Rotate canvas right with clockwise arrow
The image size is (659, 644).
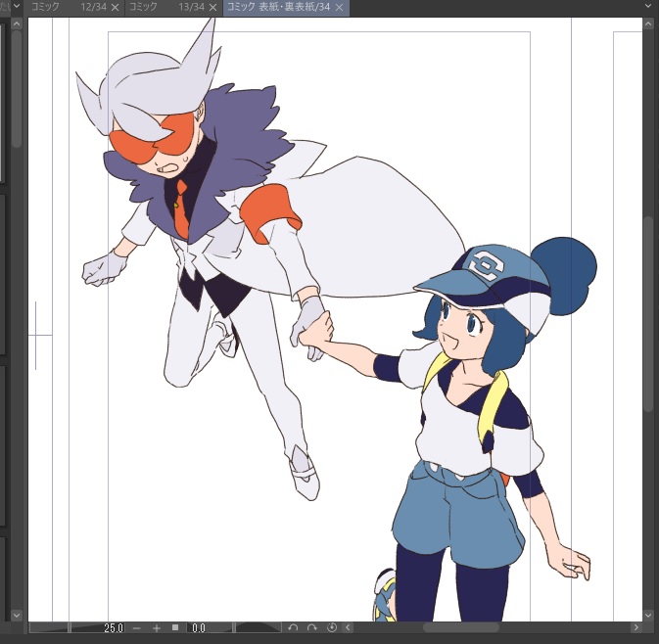click(311, 627)
